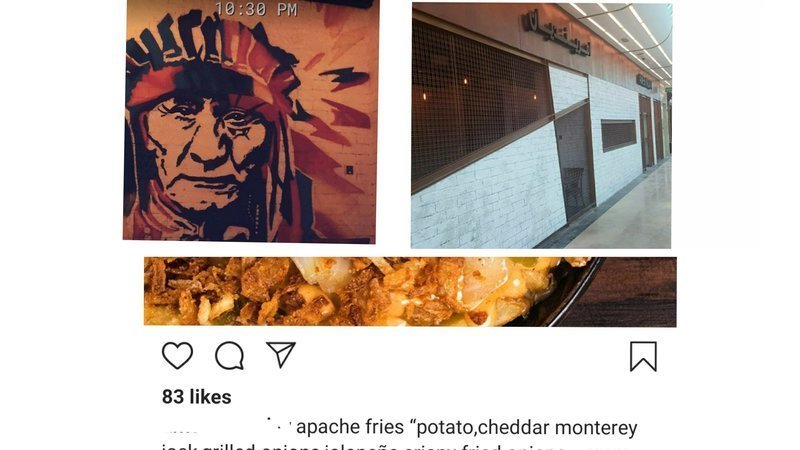Click the partially visible second caption line
The width and height of the screenshot is (800, 450).
[393, 447]
